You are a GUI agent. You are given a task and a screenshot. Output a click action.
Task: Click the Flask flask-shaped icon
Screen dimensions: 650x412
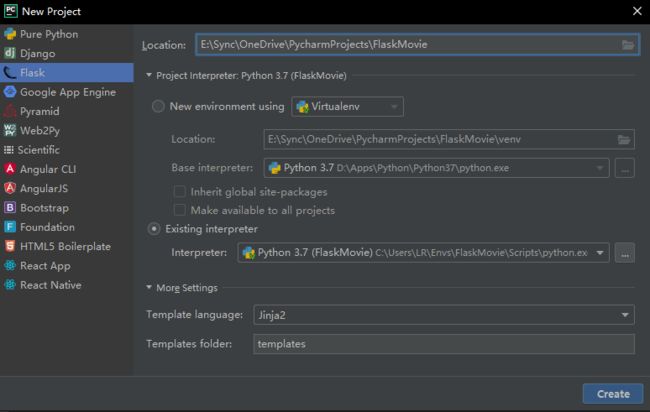(x=10, y=73)
